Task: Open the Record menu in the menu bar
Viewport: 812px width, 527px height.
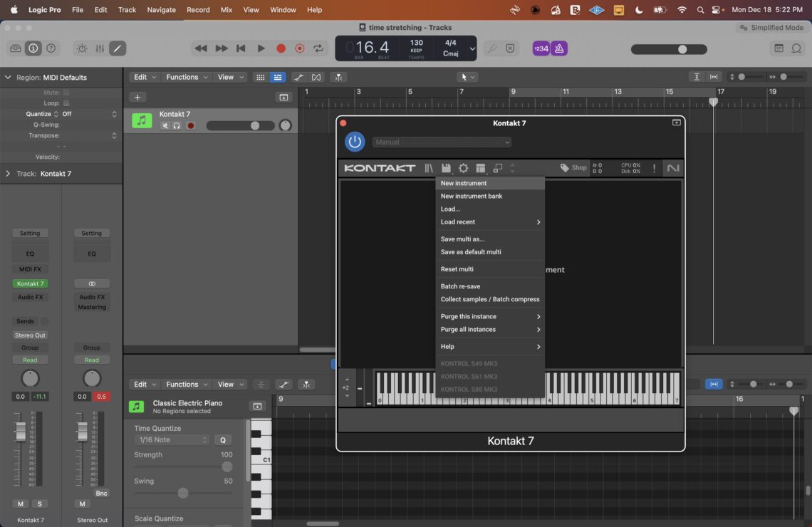Action: pyautogui.click(x=198, y=10)
